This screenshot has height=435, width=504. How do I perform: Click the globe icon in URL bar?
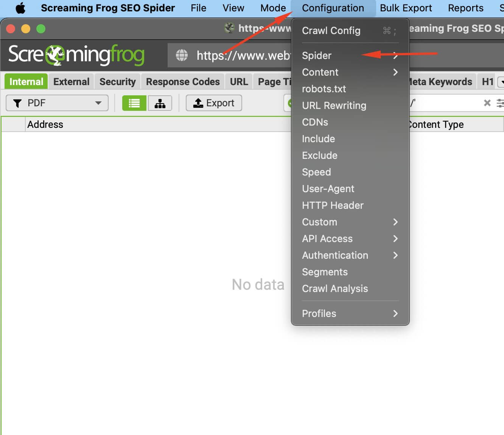[x=182, y=55]
